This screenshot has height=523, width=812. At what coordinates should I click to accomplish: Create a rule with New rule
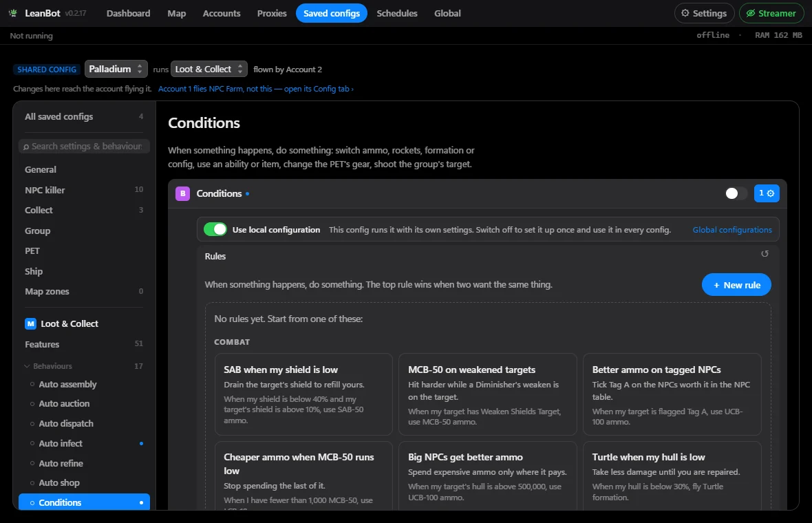(736, 285)
